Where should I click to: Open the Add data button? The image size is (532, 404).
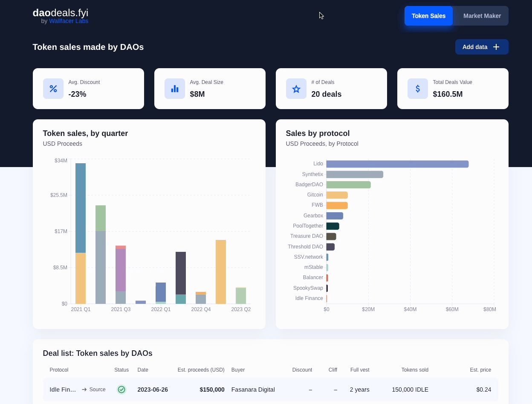[482, 47]
